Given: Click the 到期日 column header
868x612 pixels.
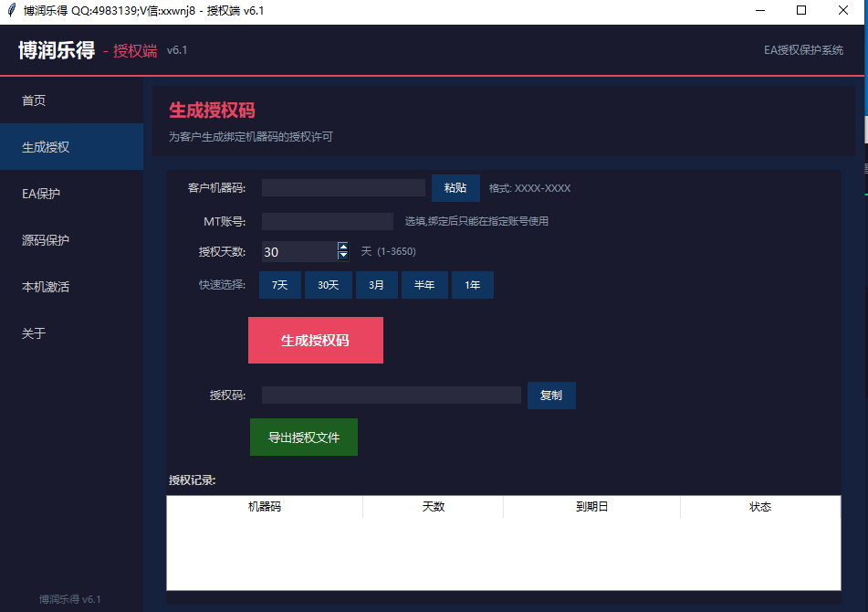Looking at the screenshot, I should tap(591, 506).
